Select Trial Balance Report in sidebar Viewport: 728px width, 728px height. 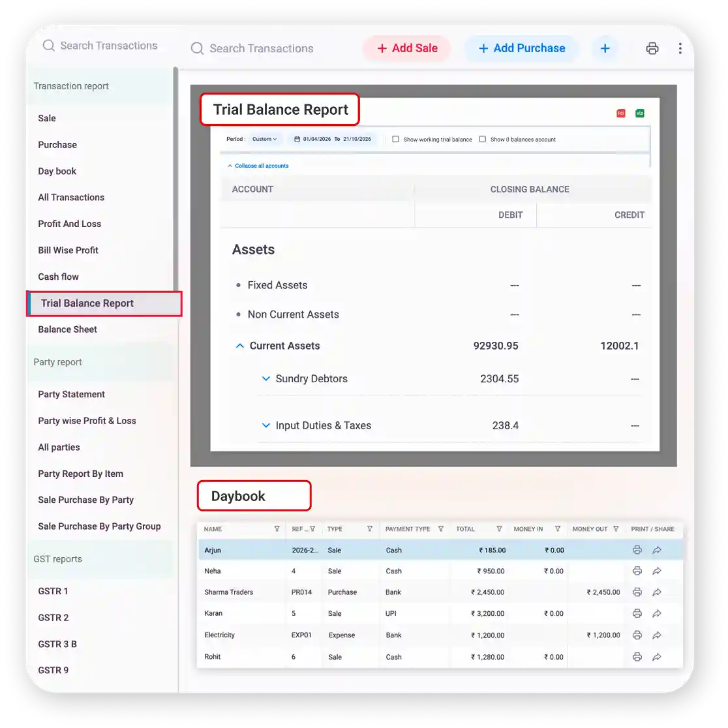104,303
